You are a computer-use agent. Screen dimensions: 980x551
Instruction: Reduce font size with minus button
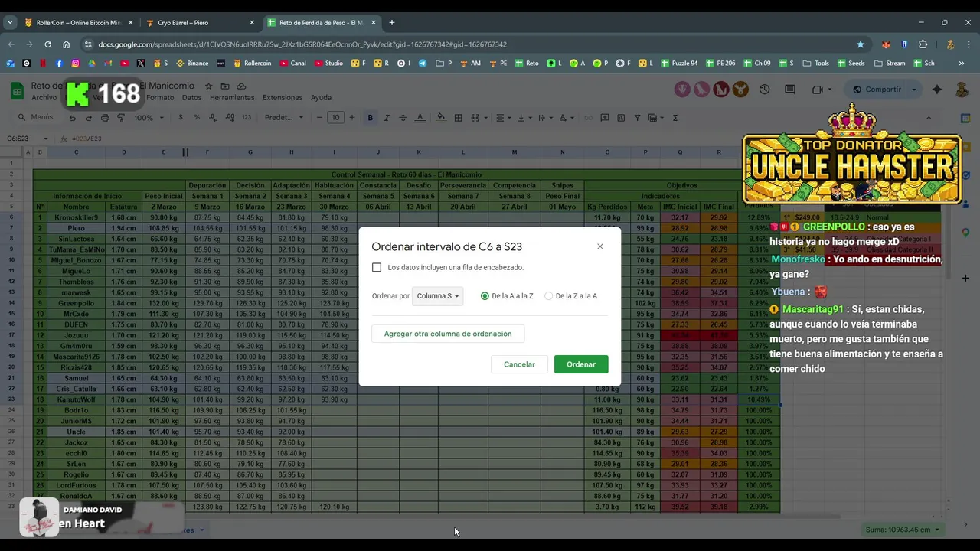(x=319, y=118)
